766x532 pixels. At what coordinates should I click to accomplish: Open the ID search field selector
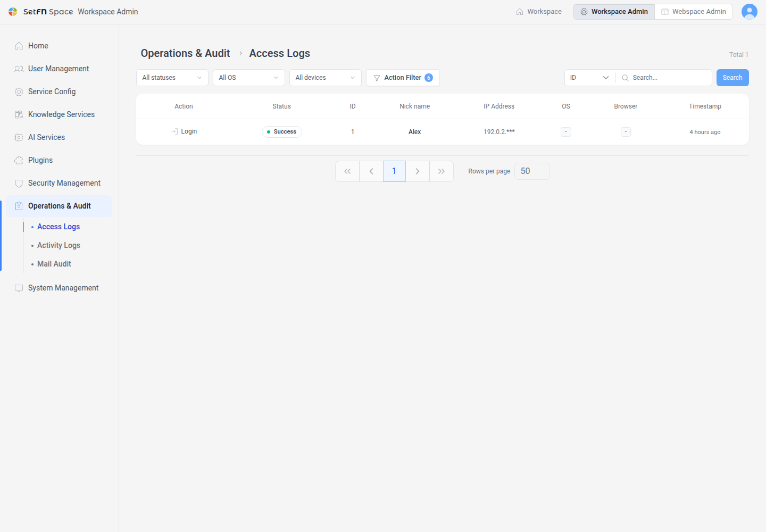(590, 78)
